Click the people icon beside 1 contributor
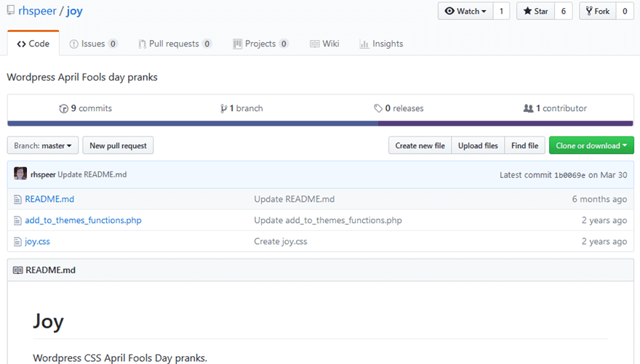This screenshot has width=640, height=364. point(528,108)
